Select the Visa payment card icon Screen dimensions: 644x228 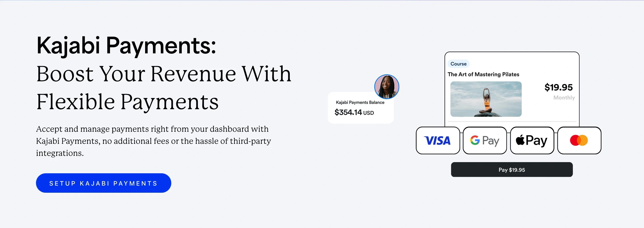click(x=438, y=141)
